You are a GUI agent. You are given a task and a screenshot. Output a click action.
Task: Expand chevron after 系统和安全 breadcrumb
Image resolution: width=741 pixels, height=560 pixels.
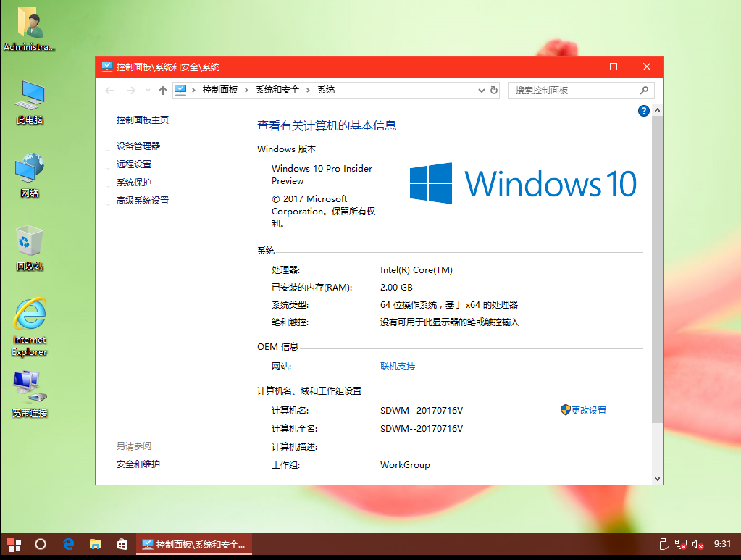[x=308, y=91]
